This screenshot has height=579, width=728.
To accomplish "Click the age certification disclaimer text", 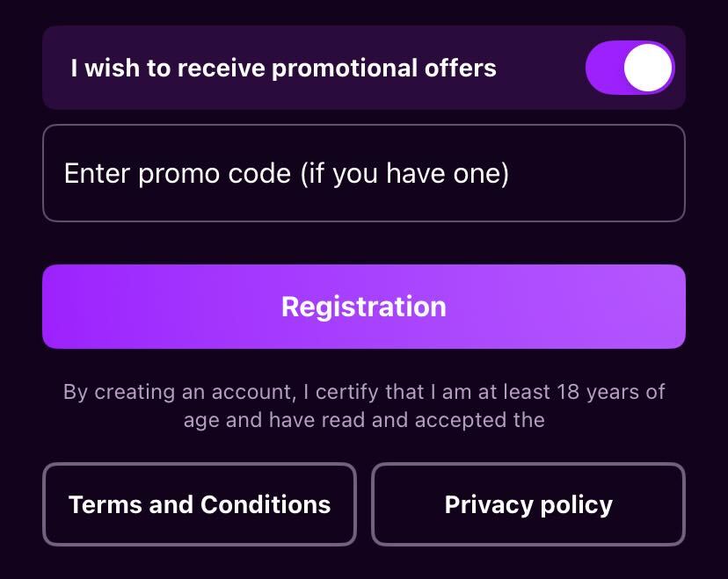I will (x=363, y=405).
